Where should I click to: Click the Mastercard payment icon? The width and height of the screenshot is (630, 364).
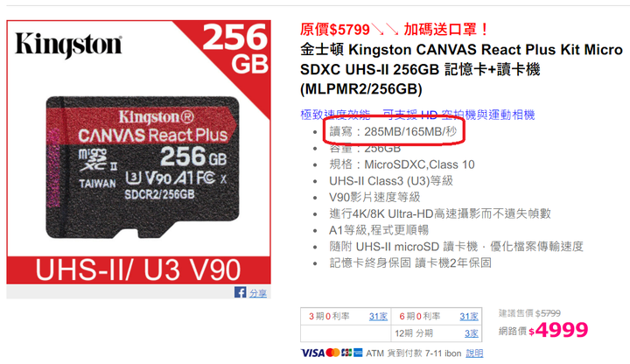[332, 353]
